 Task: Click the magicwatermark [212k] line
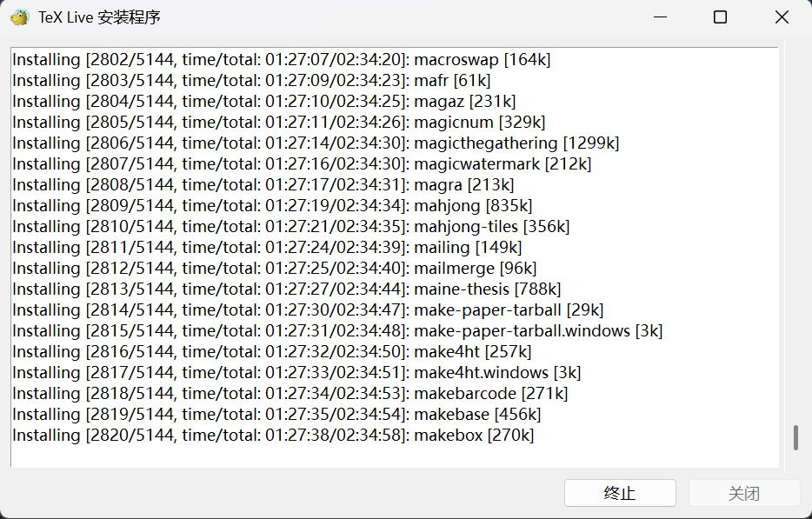(x=302, y=163)
